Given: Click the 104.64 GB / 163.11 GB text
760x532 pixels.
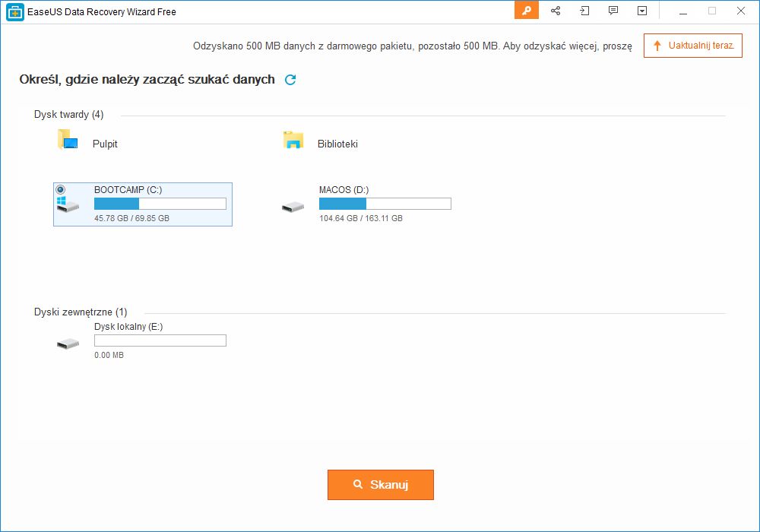Looking at the screenshot, I should click(x=361, y=218).
